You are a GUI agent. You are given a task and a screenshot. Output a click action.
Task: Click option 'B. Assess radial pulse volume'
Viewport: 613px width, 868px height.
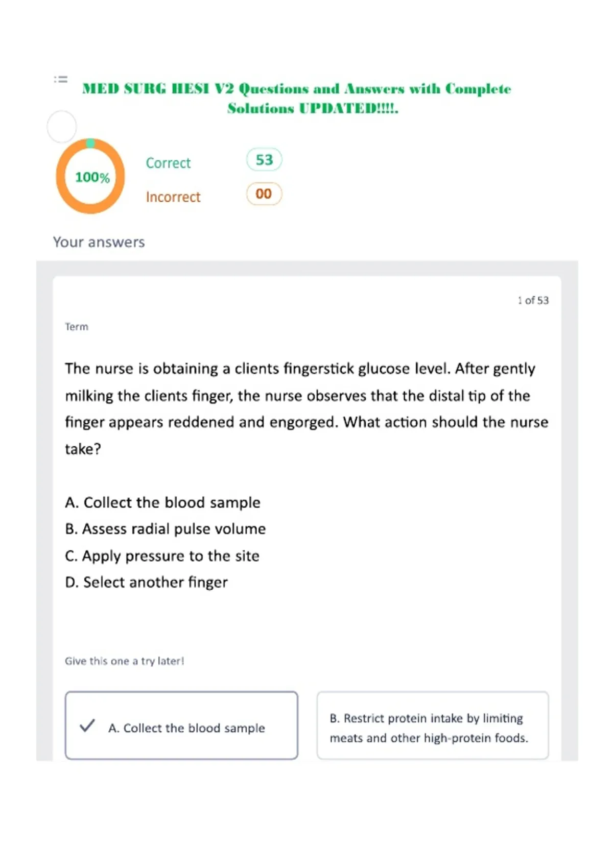pyautogui.click(x=166, y=529)
